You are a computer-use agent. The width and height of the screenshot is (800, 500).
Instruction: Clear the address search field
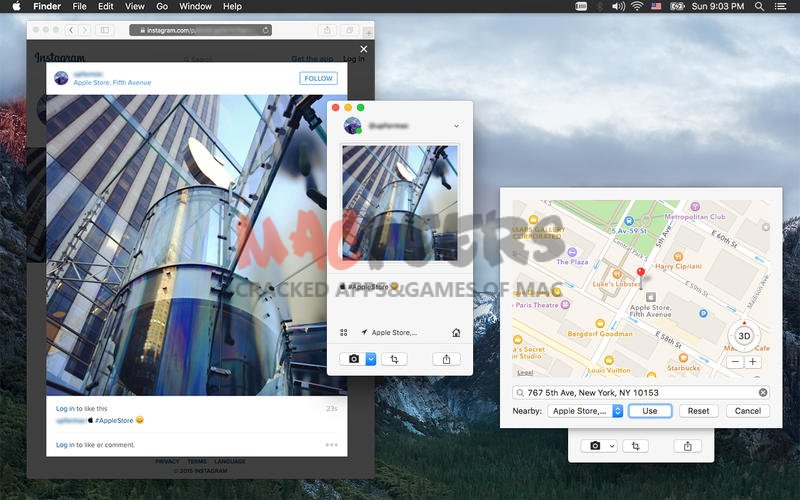763,393
